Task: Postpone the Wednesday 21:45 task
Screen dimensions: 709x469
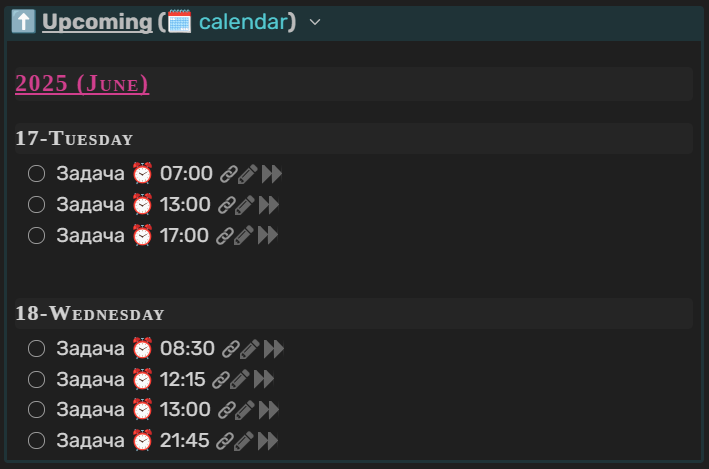Action: [267, 441]
